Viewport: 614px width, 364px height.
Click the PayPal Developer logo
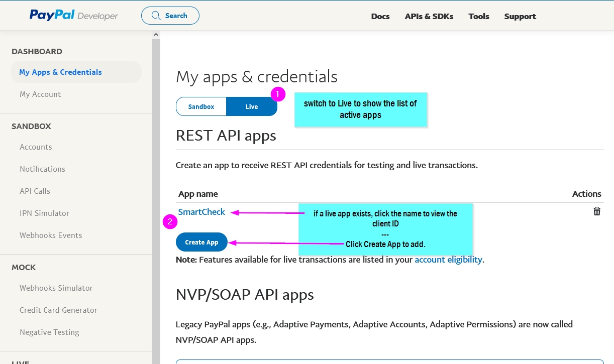coord(74,16)
